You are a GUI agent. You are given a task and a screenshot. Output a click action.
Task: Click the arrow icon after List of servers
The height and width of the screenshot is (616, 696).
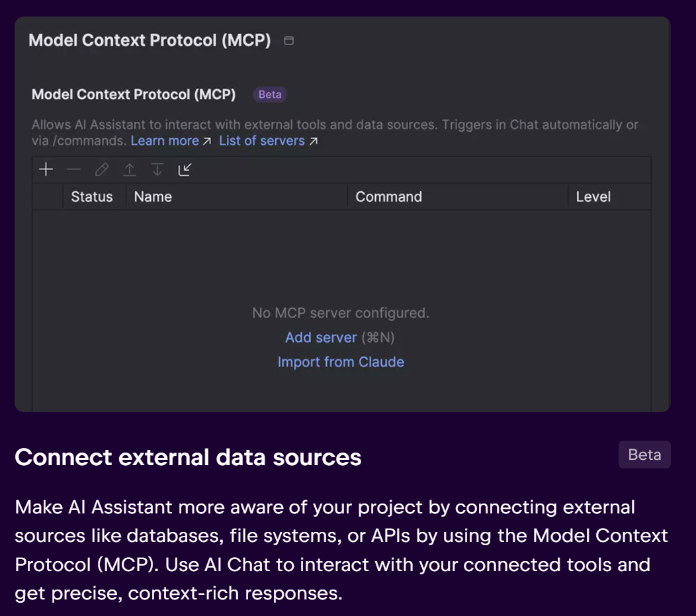click(x=314, y=141)
